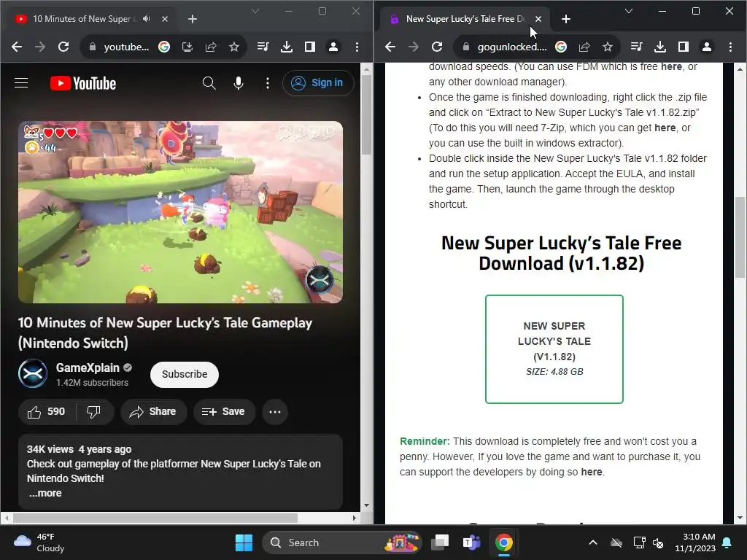Viewport: 747px width, 560px height.
Task: Open YouTube settings three-dot menu
Action: point(268,83)
